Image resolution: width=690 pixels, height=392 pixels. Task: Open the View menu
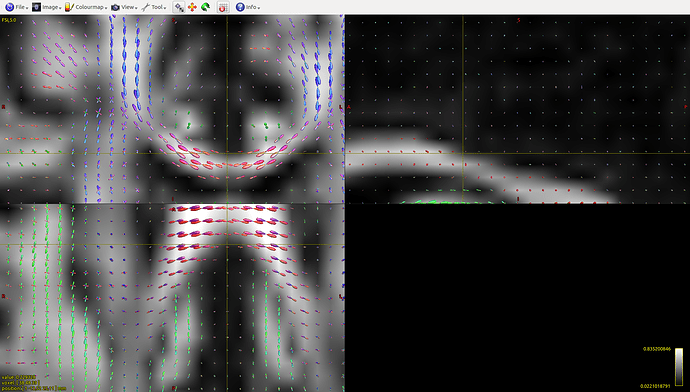(128, 7)
